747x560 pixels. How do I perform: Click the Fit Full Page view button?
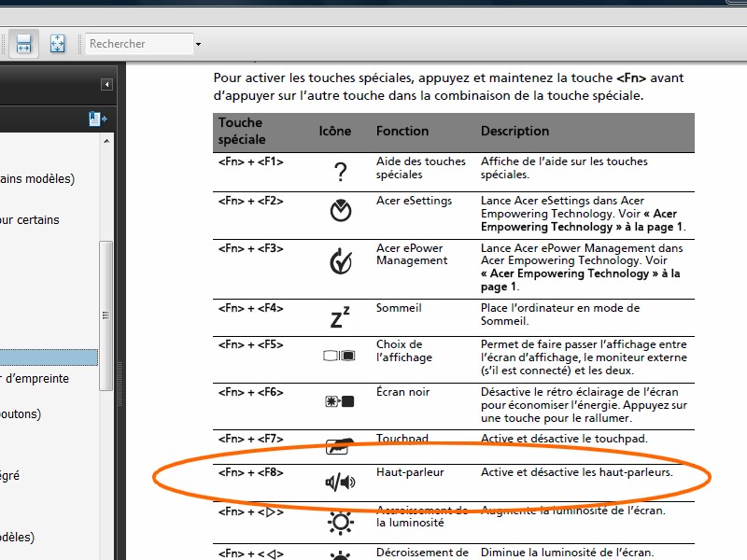(57, 44)
